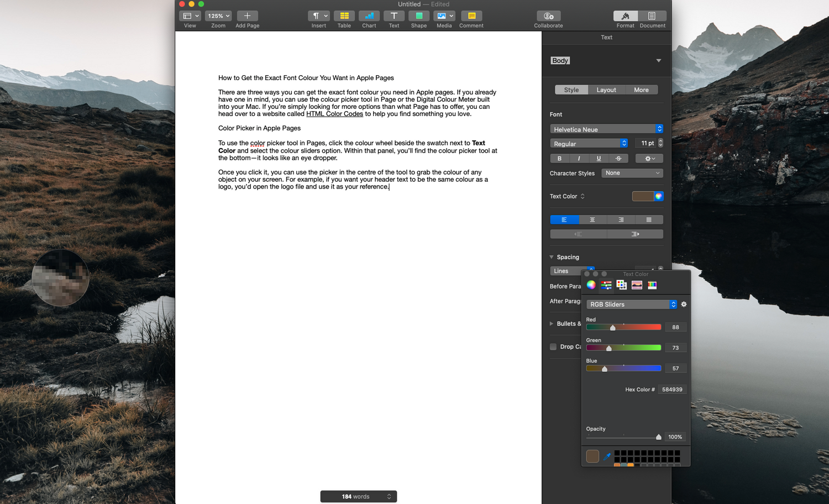Add a Shape via toolbar icon

[x=419, y=16]
